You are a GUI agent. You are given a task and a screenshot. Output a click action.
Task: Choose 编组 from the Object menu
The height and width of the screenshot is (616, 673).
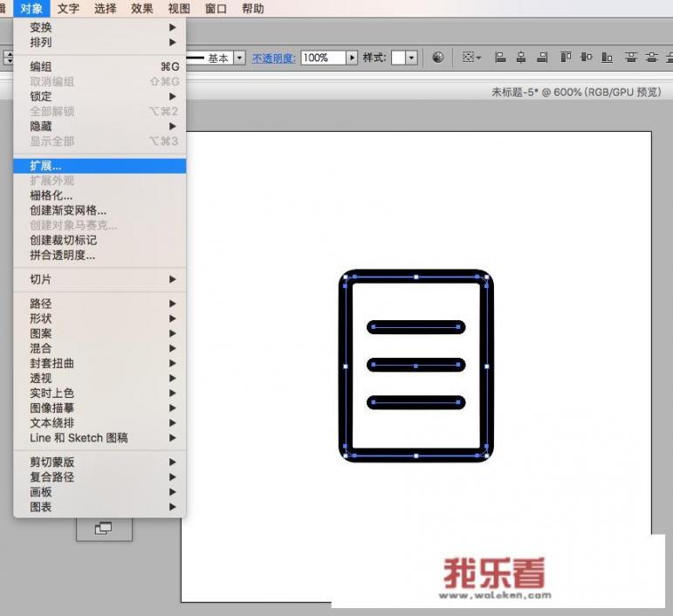coord(100,66)
